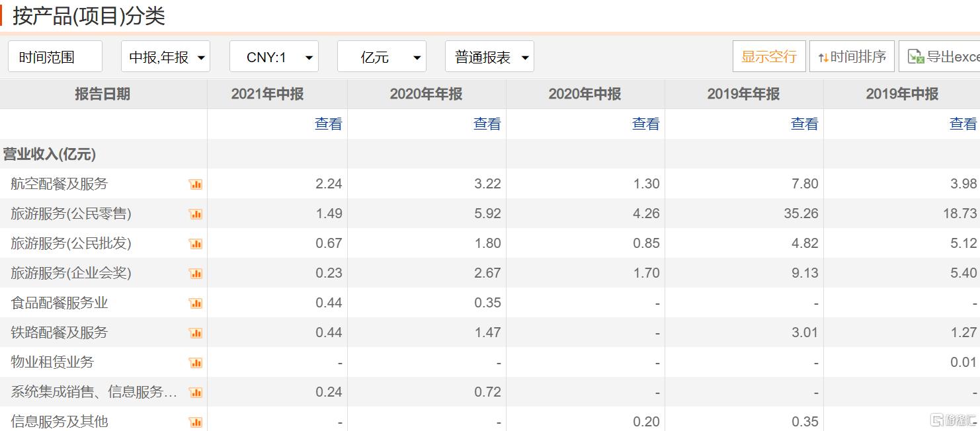Click 查看 link under 2021年中报
The height and width of the screenshot is (431, 980).
[329, 124]
